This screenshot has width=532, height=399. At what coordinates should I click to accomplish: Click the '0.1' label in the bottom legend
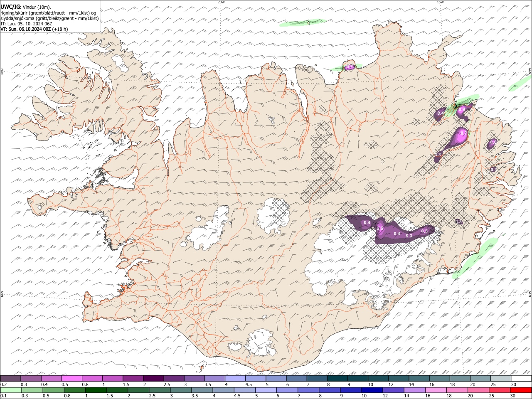click(x=3, y=396)
